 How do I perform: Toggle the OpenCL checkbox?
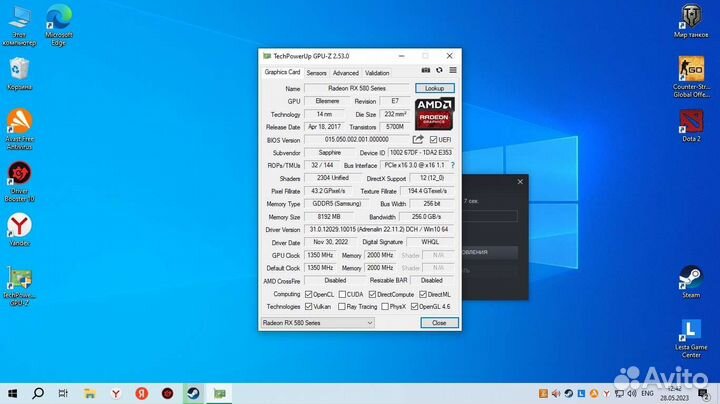309,294
